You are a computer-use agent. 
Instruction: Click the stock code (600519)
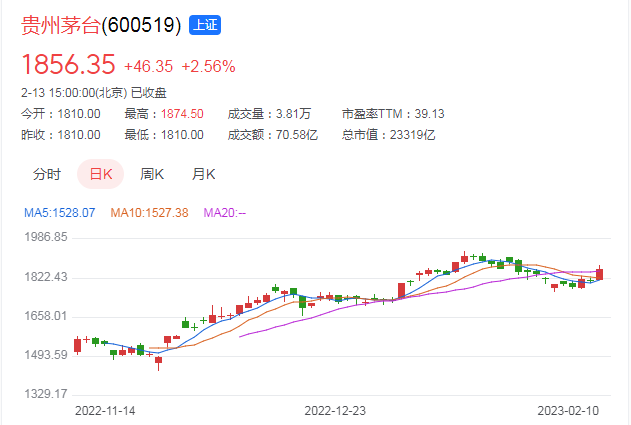pyautogui.click(x=141, y=25)
